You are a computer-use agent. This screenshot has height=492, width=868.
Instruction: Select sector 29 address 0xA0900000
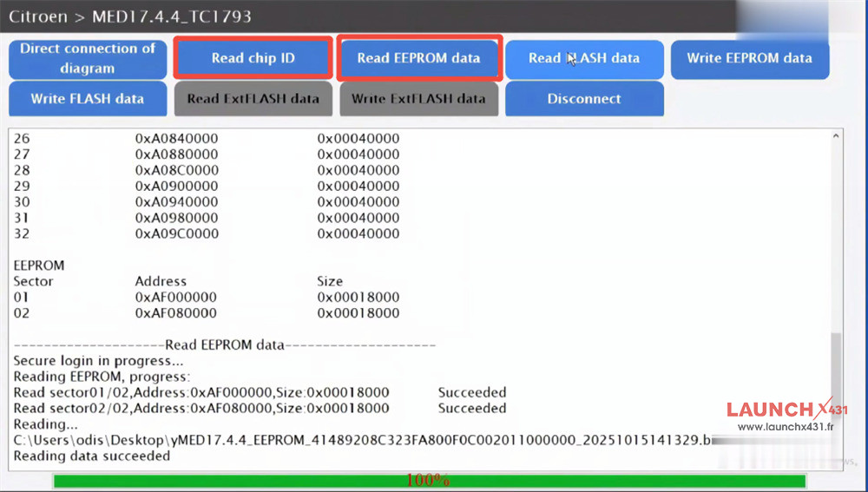[176, 186]
